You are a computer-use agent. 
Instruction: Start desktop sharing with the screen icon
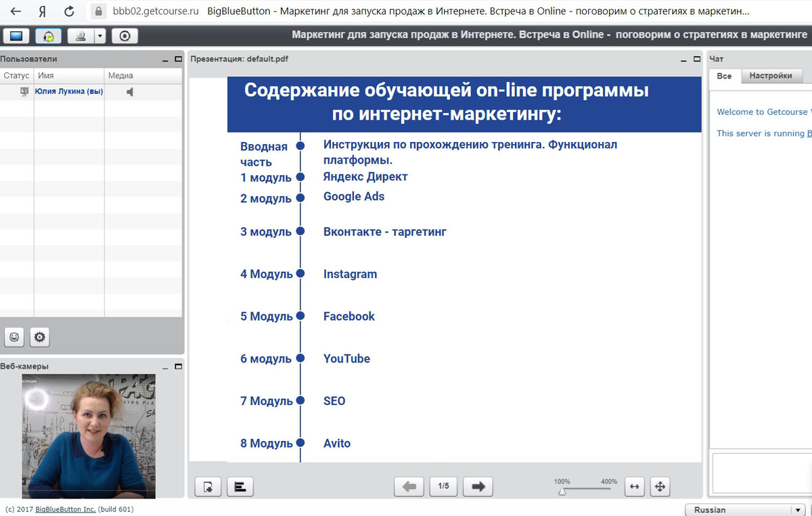pyautogui.click(x=17, y=36)
